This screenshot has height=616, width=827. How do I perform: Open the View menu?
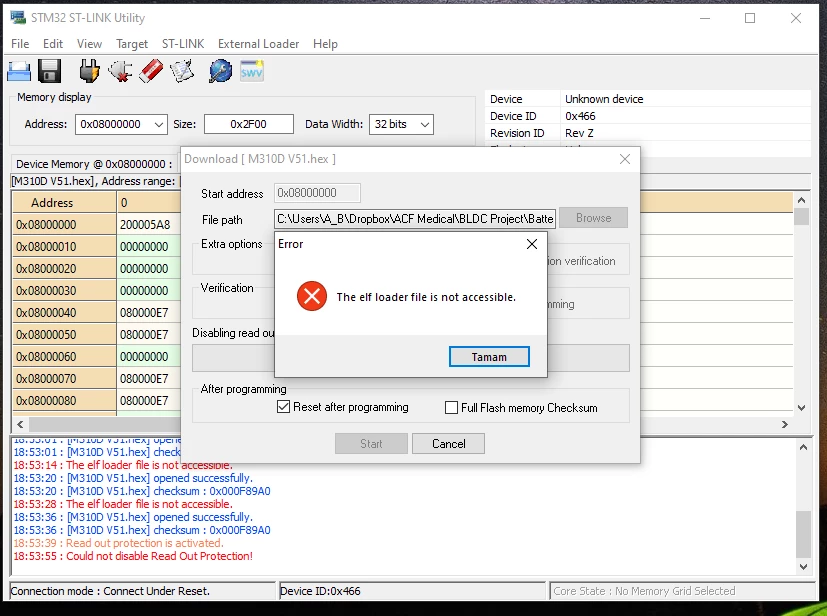coord(89,44)
